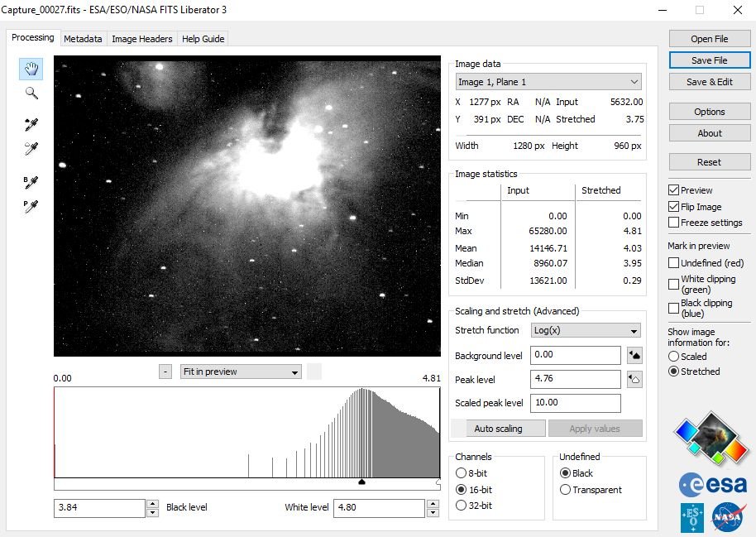Open the Options dialog

click(709, 112)
